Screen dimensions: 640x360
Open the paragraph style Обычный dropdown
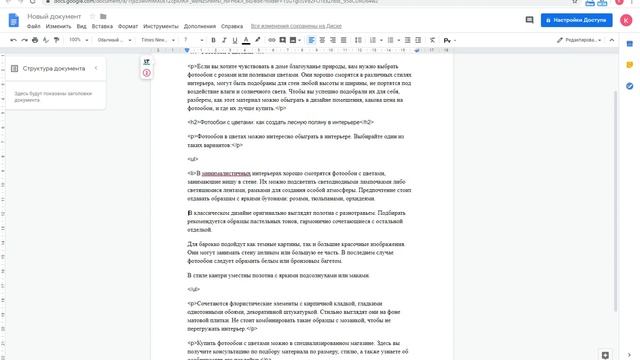pyautogui.click(x=115, y=40)
